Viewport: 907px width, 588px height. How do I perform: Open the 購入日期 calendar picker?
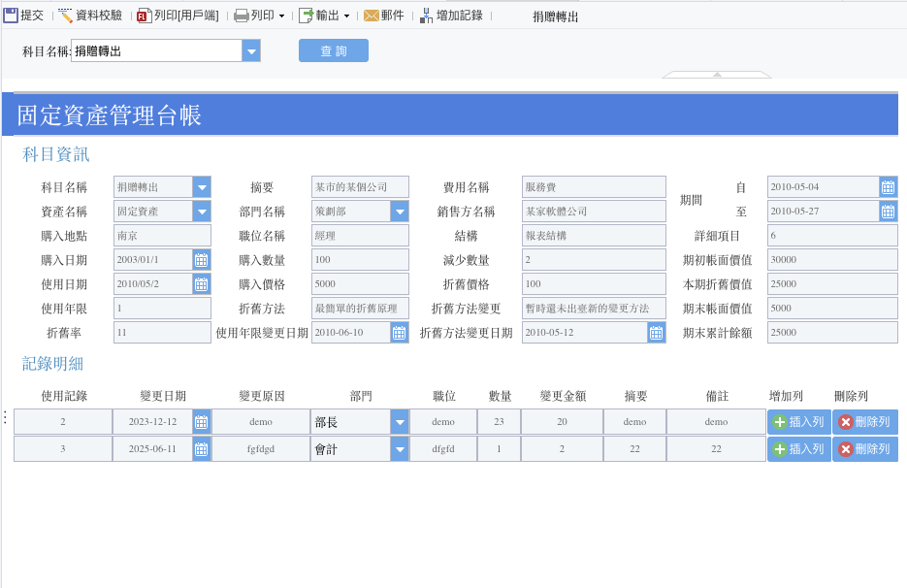pos(202,260)
